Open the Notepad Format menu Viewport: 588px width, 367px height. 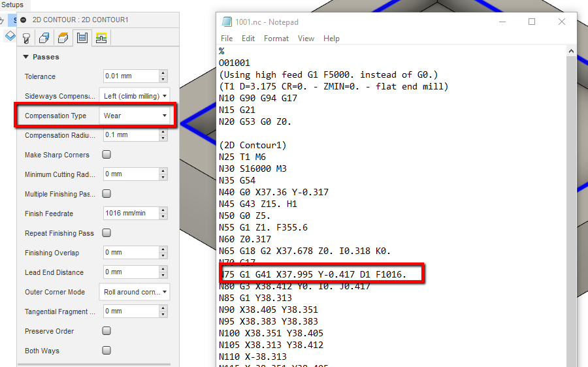tap(276, 39)
